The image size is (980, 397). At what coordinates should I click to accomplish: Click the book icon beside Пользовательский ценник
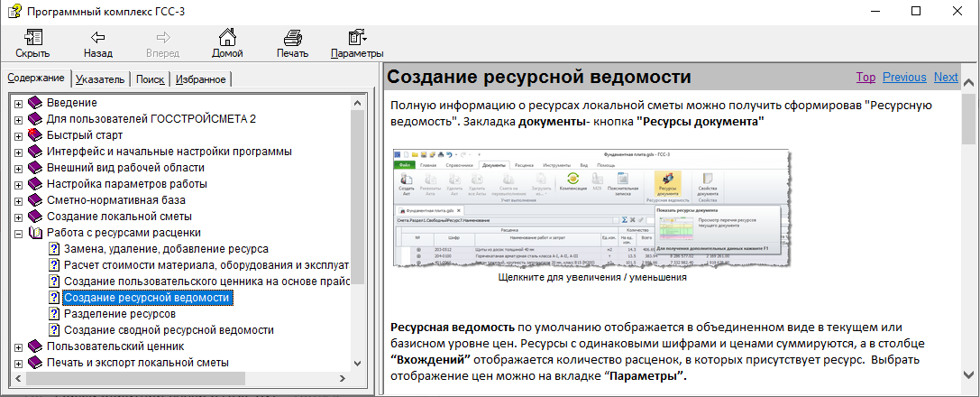[x=36, y=346]
